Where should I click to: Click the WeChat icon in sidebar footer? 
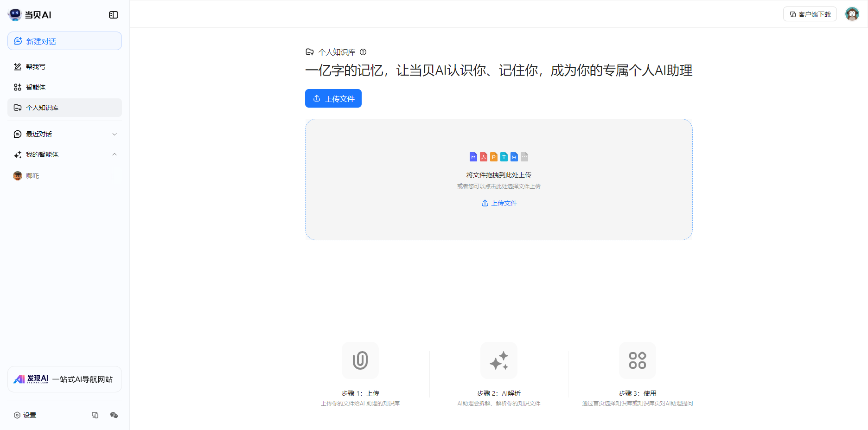[114, 415]
